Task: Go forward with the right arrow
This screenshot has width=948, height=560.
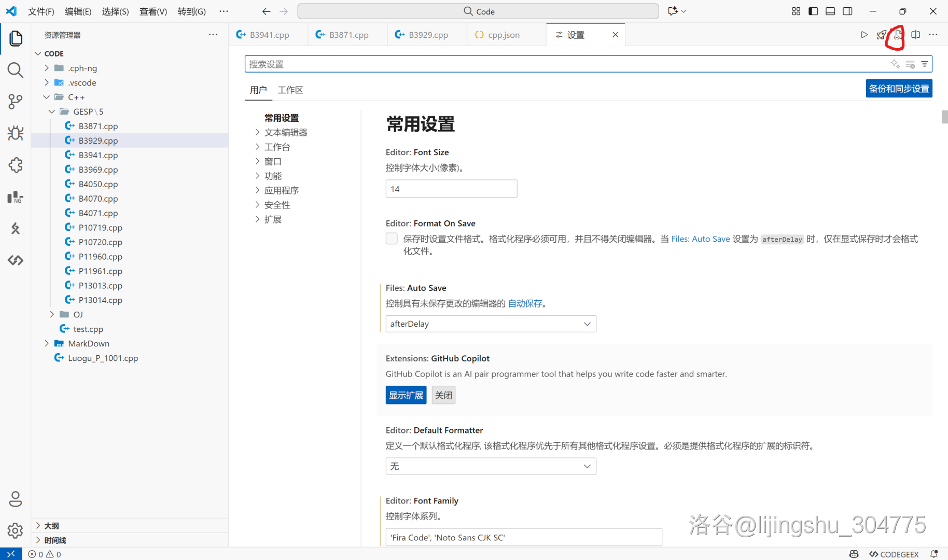Action: click(x=284, y=11)
